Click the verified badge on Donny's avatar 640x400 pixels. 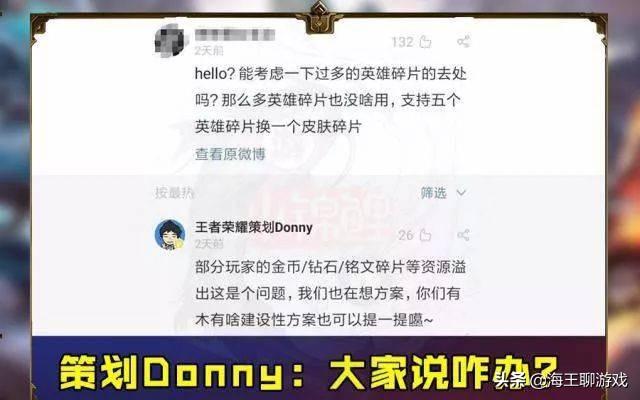pyautogui.click(x=179, y=244)
